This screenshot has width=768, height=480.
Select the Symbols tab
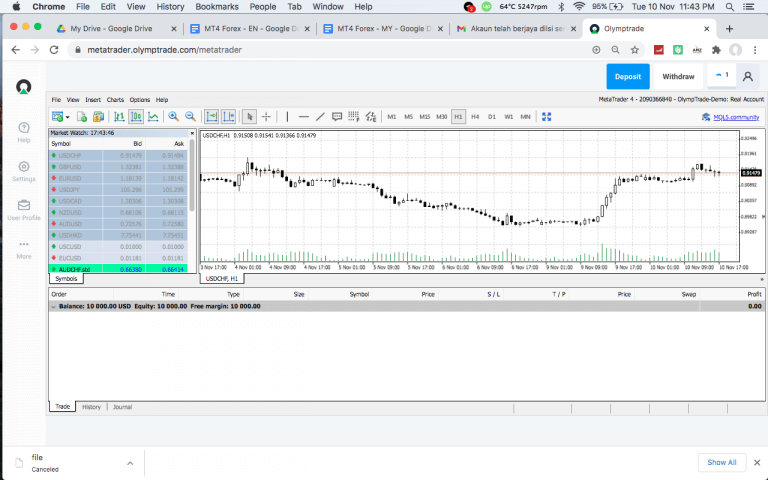pos(66,279)
